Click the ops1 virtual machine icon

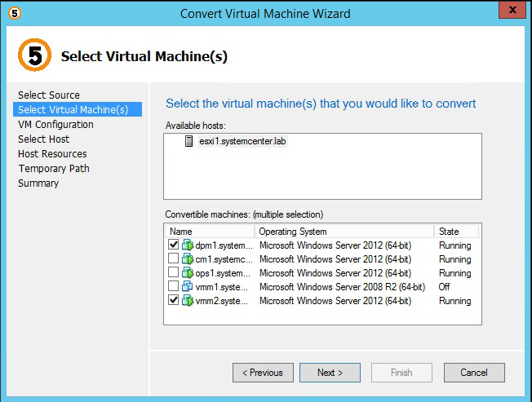(x=188, y=273)
